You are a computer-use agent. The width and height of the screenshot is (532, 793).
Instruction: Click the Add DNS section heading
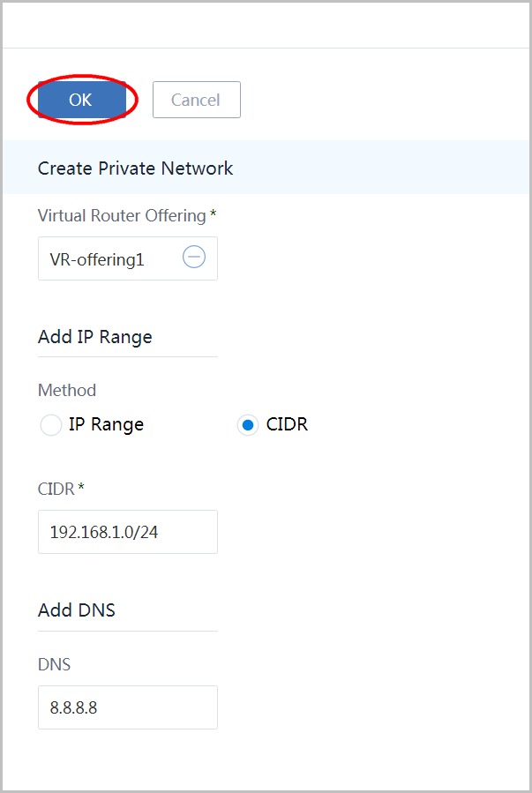(x=77, y=610)
